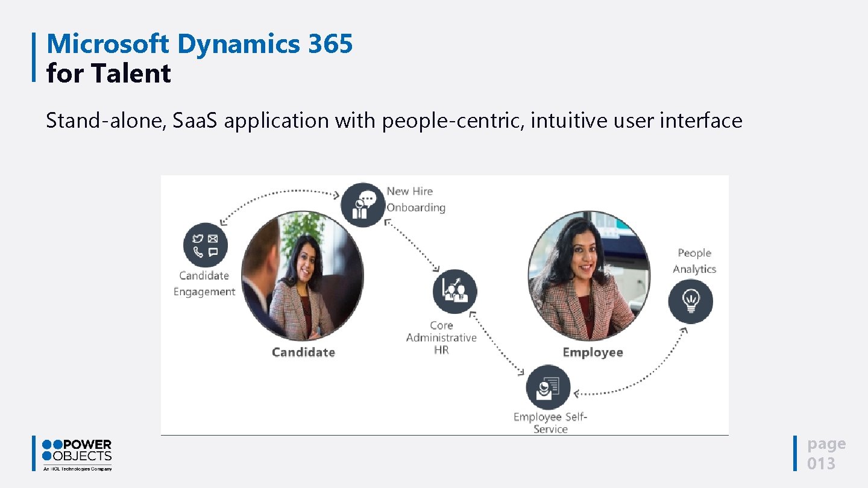
Task: Click the bold "Candidate" caption
Action: [303, 352]
